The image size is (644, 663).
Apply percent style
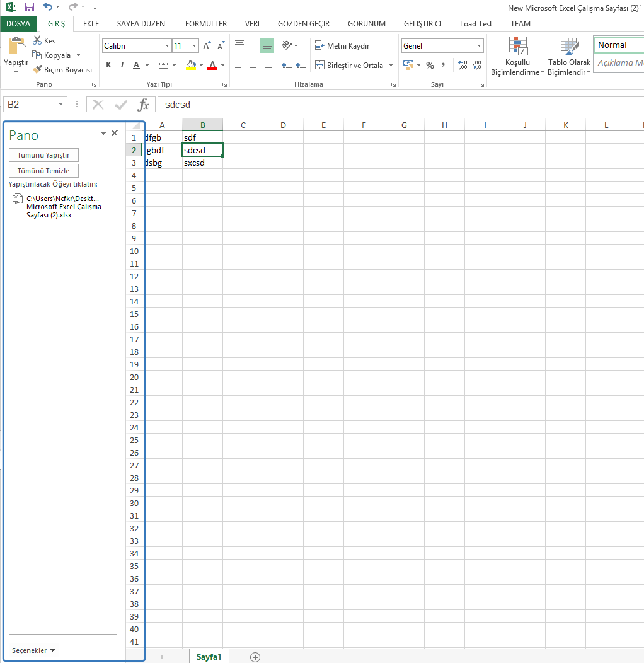430,65
